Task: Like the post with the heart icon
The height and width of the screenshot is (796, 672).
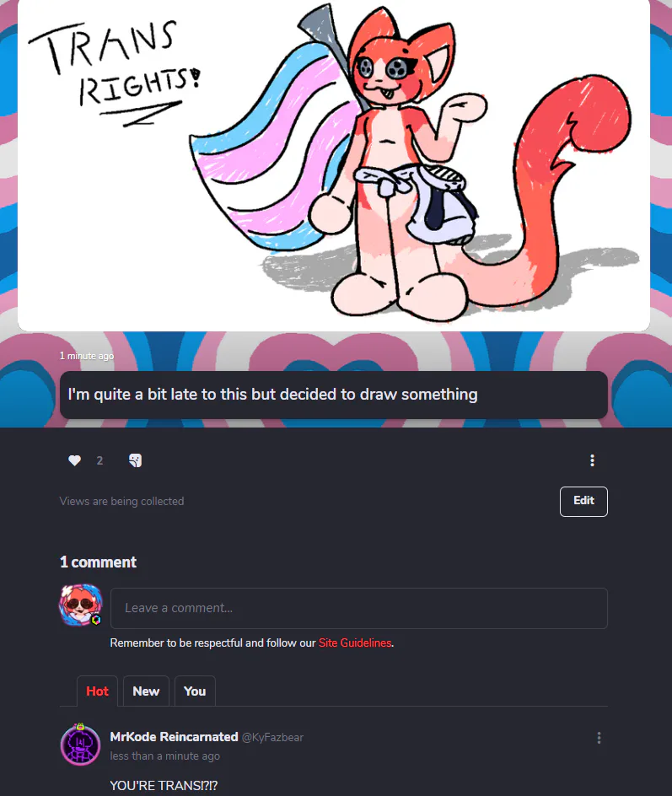Action: coord(74,460)
